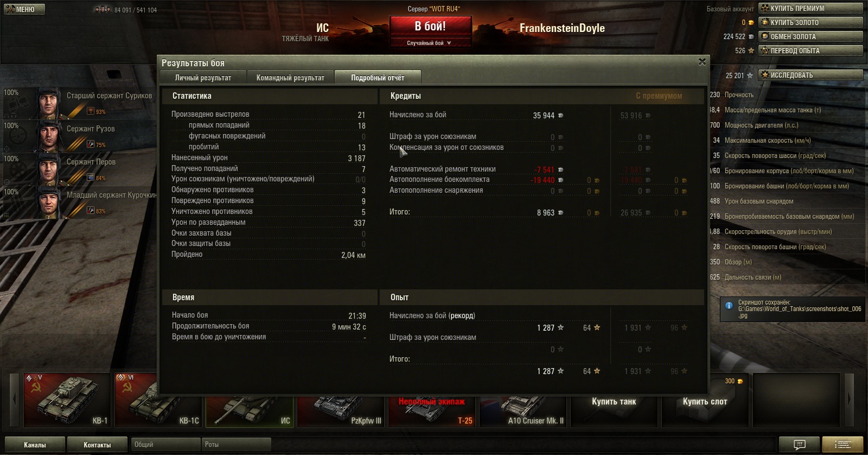868x455 pixels.
Task: Switch to the team result tab
Action: (290, 78)
